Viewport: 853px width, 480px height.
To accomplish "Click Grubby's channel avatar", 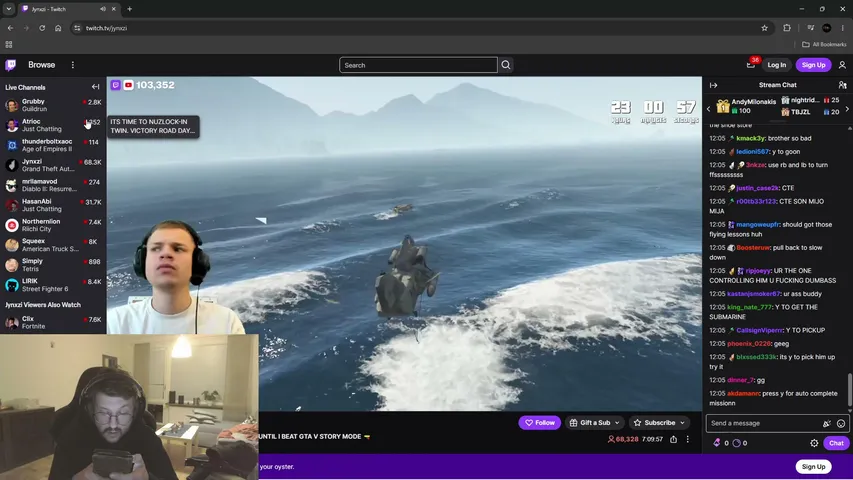I will coord(11,105).
